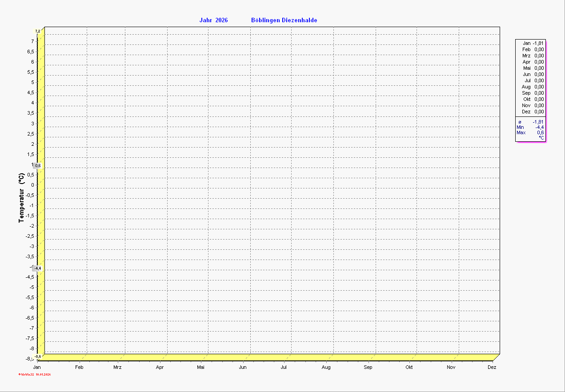Image resolution: width=565 pixels, height=392 pixels.
Task: Click the Okt label on the x-axis
Action: pos(409,367)
